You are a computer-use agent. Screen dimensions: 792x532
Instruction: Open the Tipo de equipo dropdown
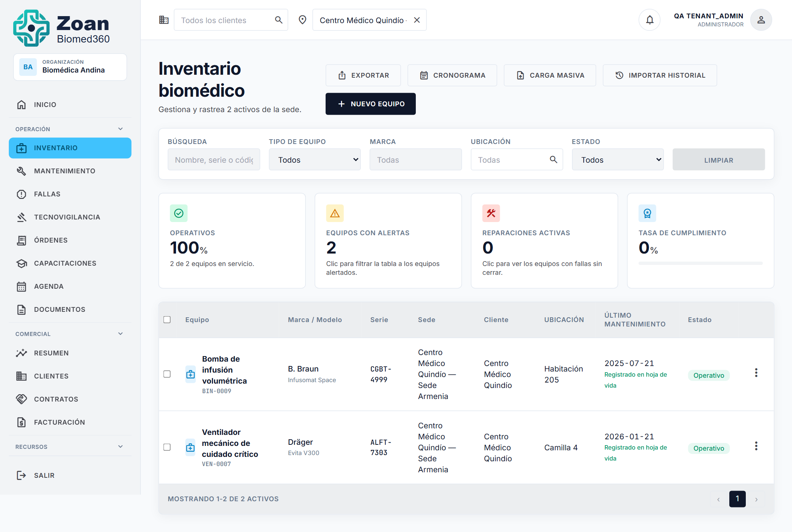pos(315,160)
